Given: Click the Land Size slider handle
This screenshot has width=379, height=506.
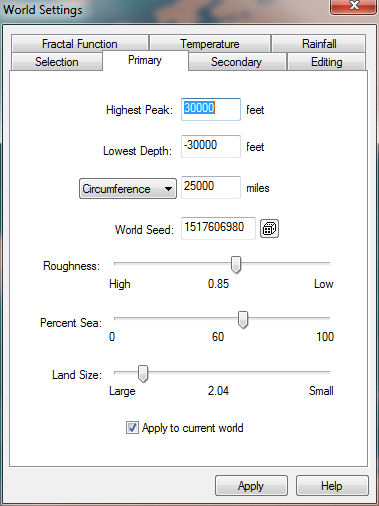Looking at the screenshot, I should point(143,374).
